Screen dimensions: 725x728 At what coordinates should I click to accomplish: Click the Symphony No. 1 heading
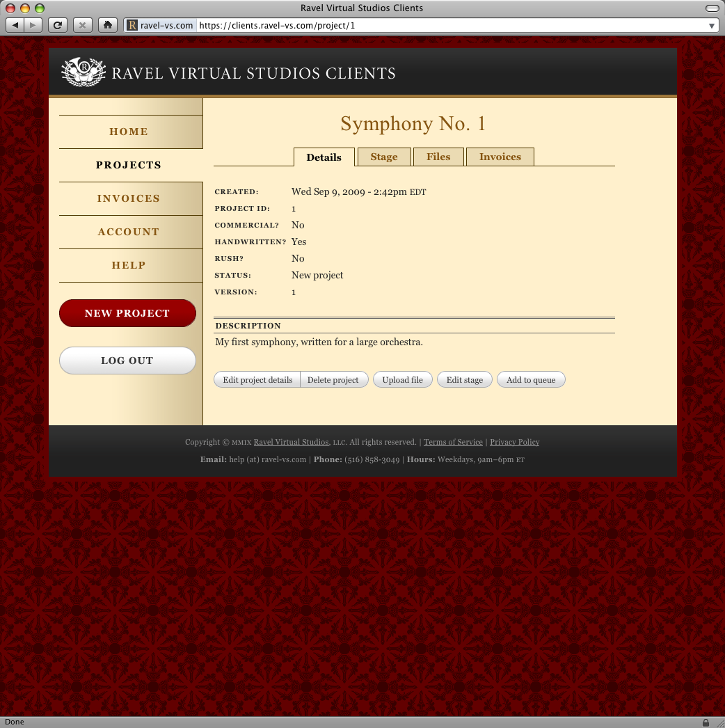(x=413, y=123)
